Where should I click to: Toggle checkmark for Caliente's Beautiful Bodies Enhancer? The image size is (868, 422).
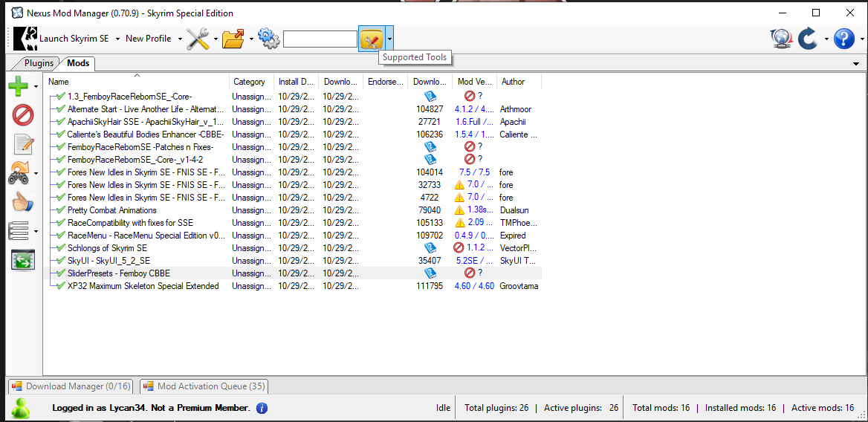[61, 134]
